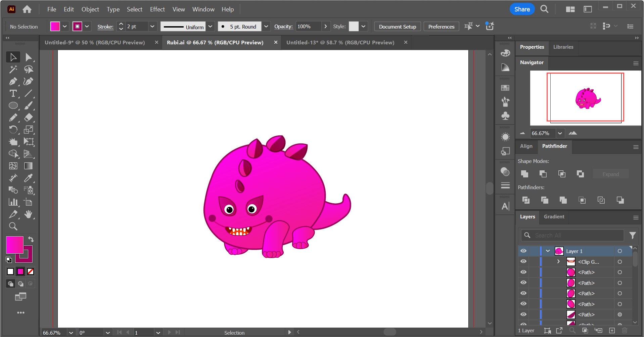This screenshot has height=337, width=644.
Task: Open the Effect menu
Action: [157, 9]
